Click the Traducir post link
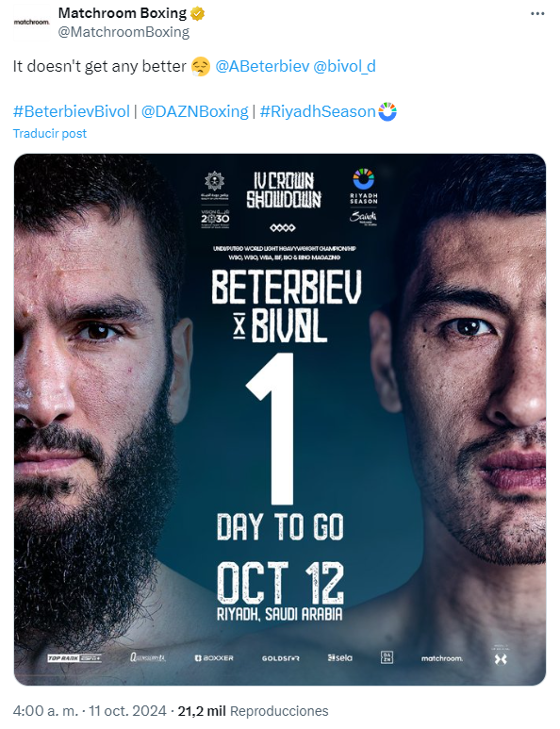Image resolution: width=560 pixels, height=729 pixels. pos(50,133)
